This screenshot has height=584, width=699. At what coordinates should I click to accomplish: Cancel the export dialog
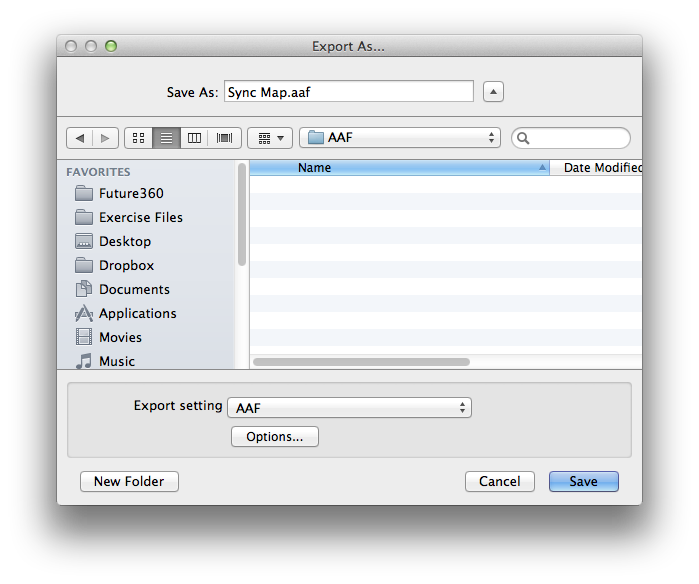[500, 481]
